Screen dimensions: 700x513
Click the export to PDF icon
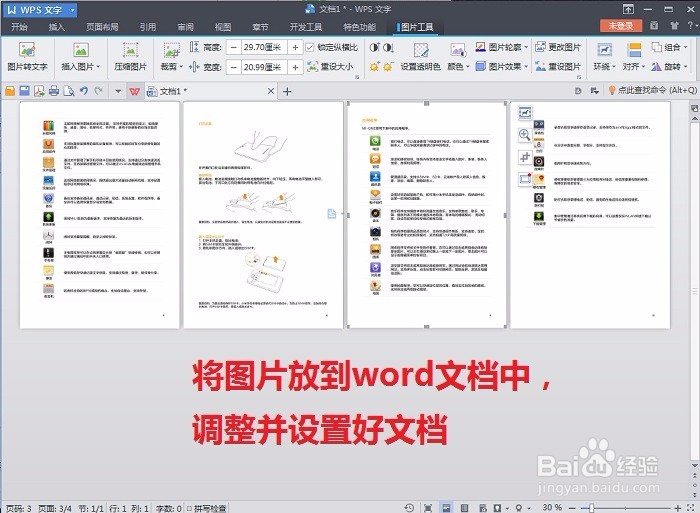39,91
